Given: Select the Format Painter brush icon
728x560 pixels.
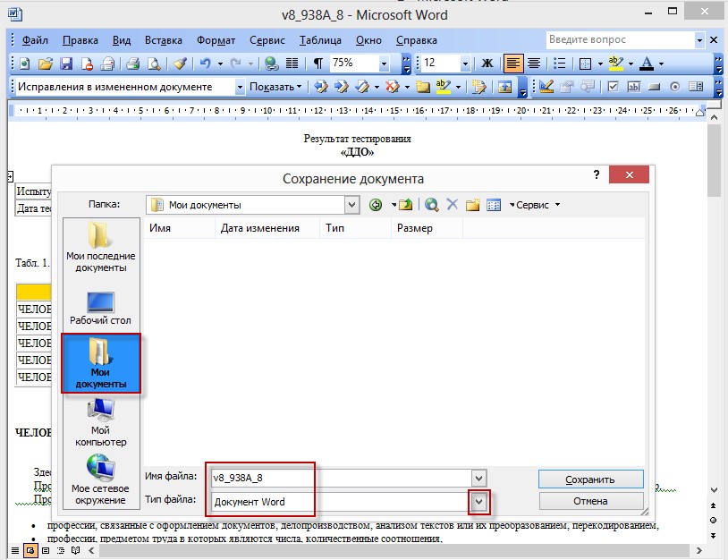Looking at the screenshot, I should coord(180,64).
